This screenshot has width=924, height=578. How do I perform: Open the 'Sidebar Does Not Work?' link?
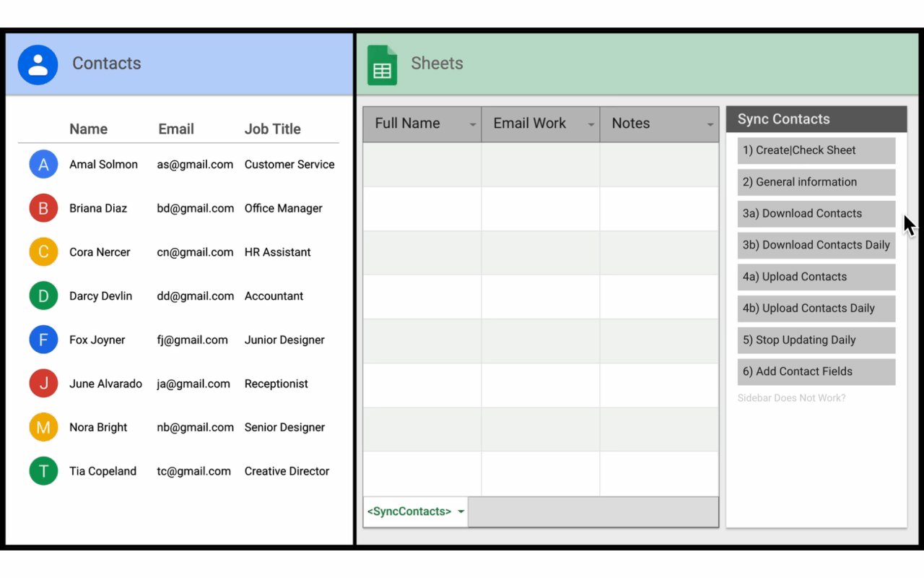pyautogui.click(x=791, y=398)
